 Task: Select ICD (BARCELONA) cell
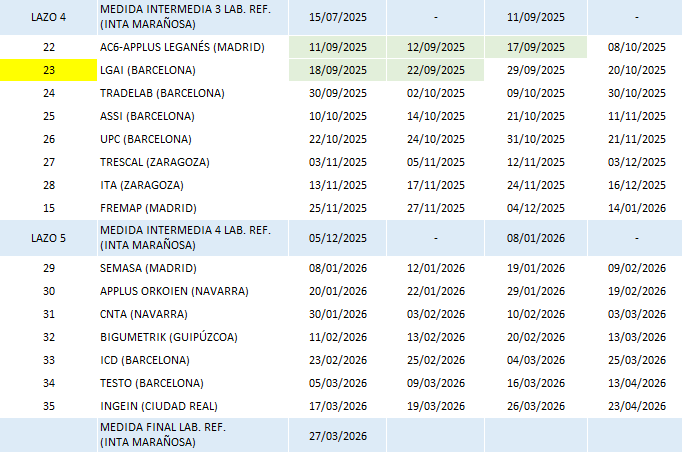[x=193, y=361]
